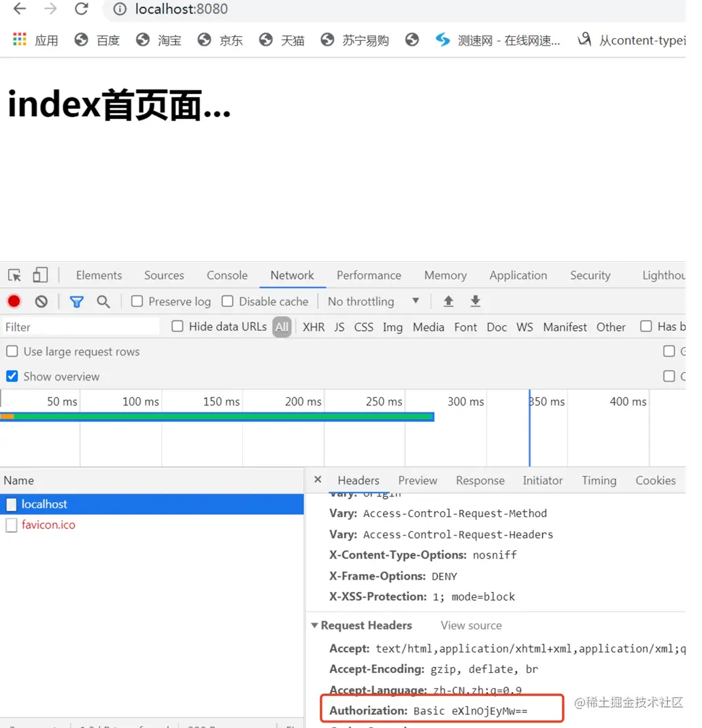
Task: Click the export HAR download icon
Action: click(475, 301)
